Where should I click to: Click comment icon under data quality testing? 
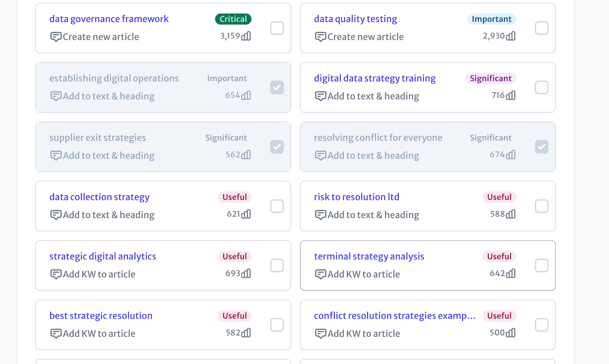pos(321,37)
